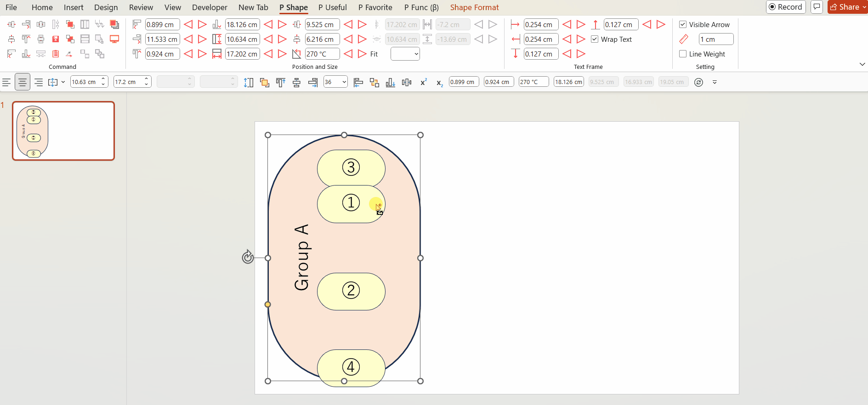The height and width of the screenshot is (405, 868).
Task: Collapse the ribbon with the chevron
Action: pyautogui.click(x=862, y=64)
